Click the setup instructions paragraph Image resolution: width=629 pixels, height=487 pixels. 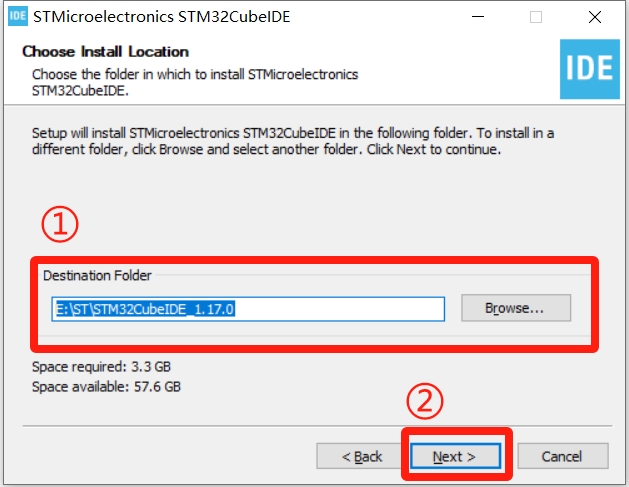[293, 141]
